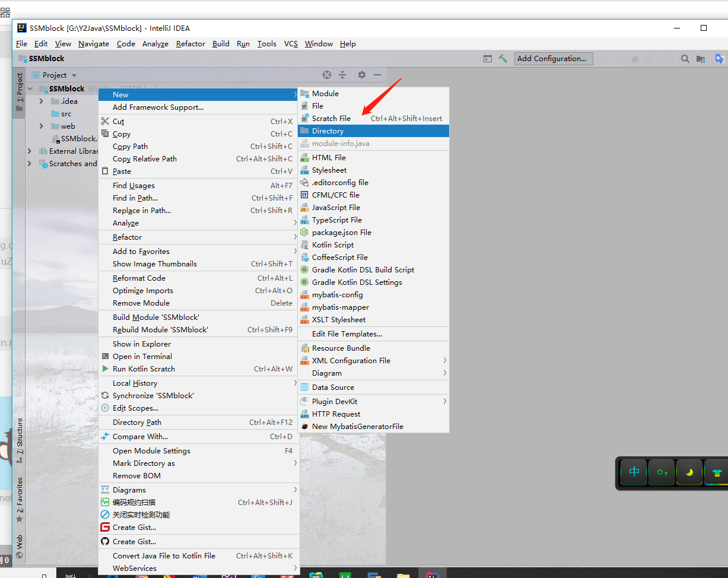This screenshot has width=728, height=578.
Task: Click the CoffeeScript File icon
Action: coord(305,257)
